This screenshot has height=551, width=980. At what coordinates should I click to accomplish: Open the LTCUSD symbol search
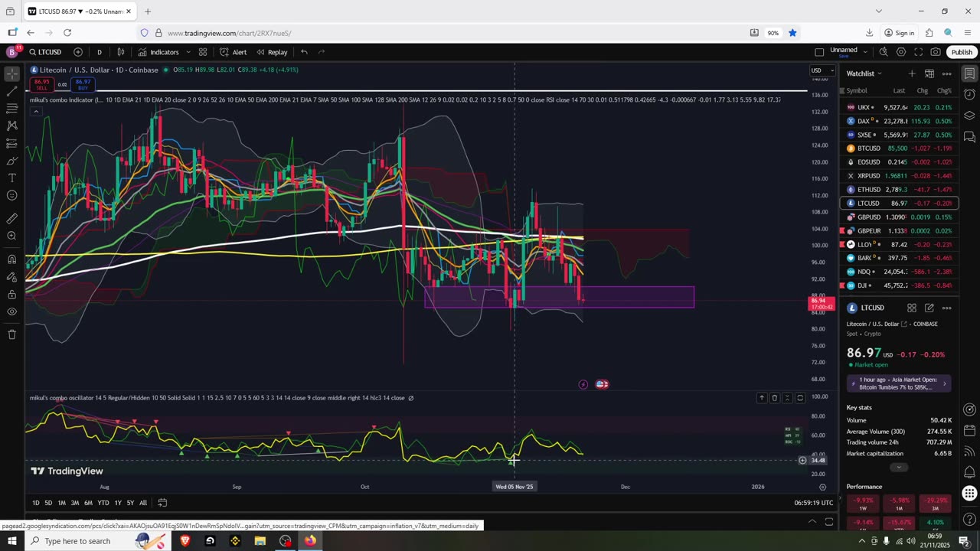coord(45,52)
